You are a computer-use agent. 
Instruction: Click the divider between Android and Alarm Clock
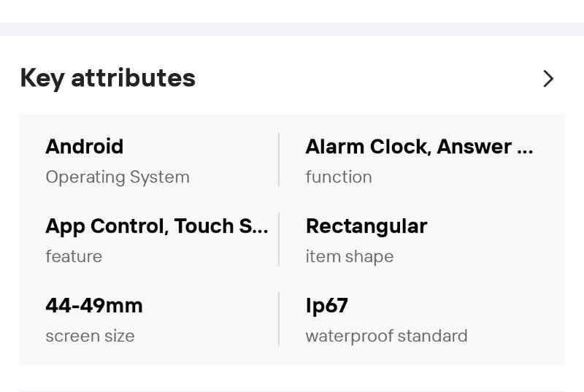pyautogui.click(x=279, y=161)
